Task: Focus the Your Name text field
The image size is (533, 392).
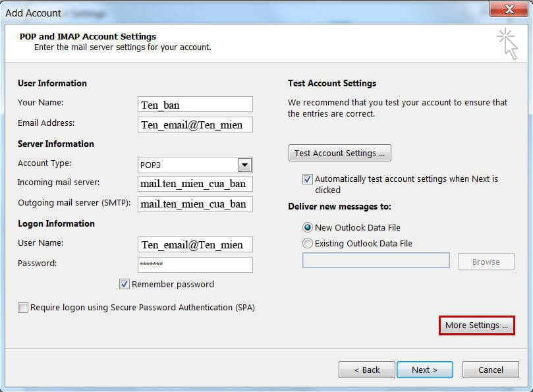Action: tap(195, 105)
